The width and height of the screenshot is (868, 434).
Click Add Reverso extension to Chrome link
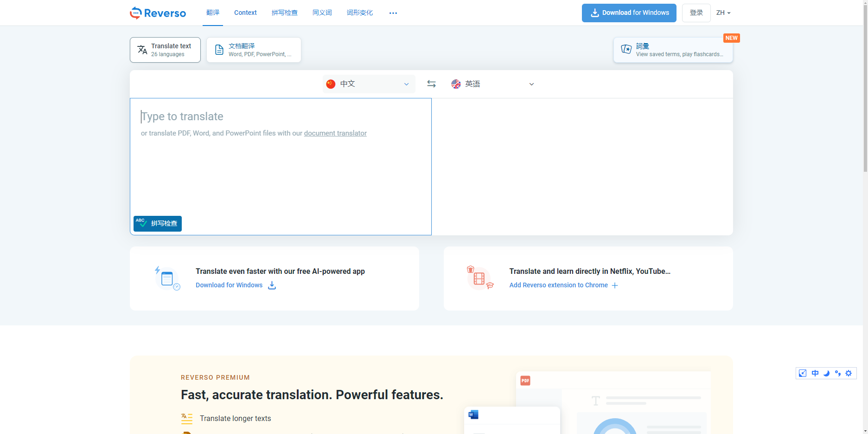click(x=558, y=285)
